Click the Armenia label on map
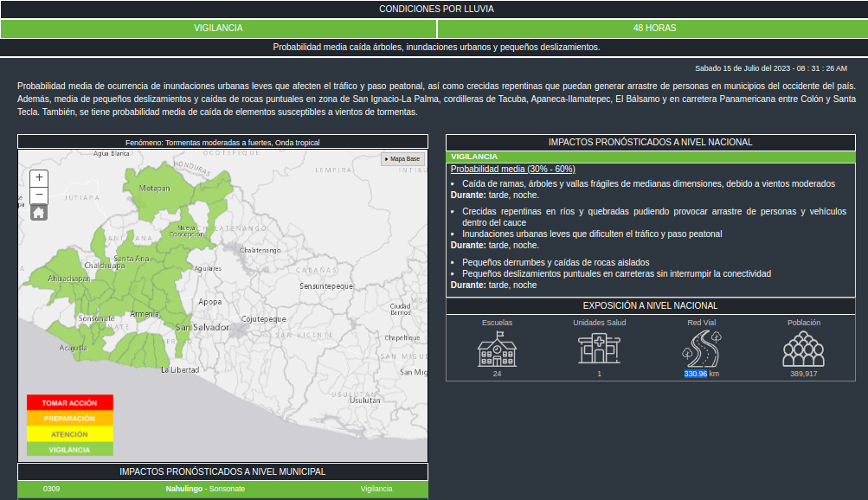Viewport: 868px width, 500px height. (x=145, y=314)
